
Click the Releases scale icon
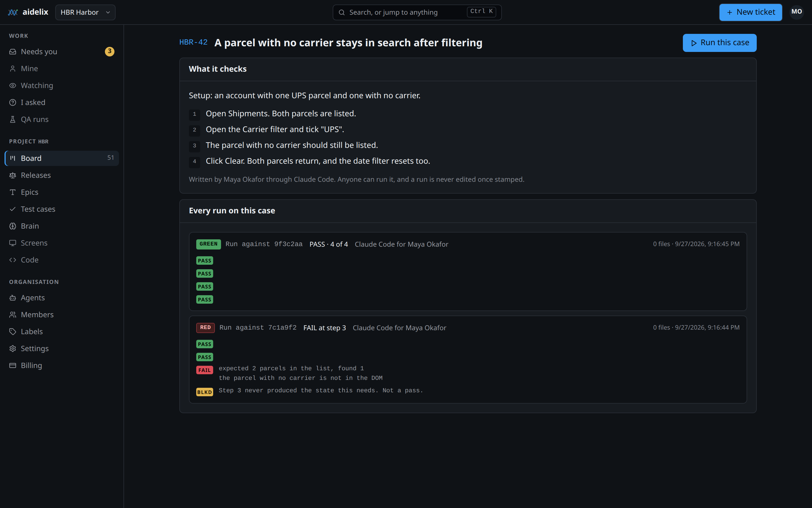click(13, 175)
